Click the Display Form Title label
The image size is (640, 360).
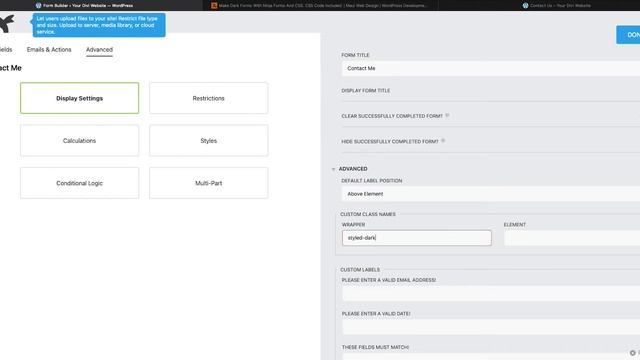click(366, 91)
